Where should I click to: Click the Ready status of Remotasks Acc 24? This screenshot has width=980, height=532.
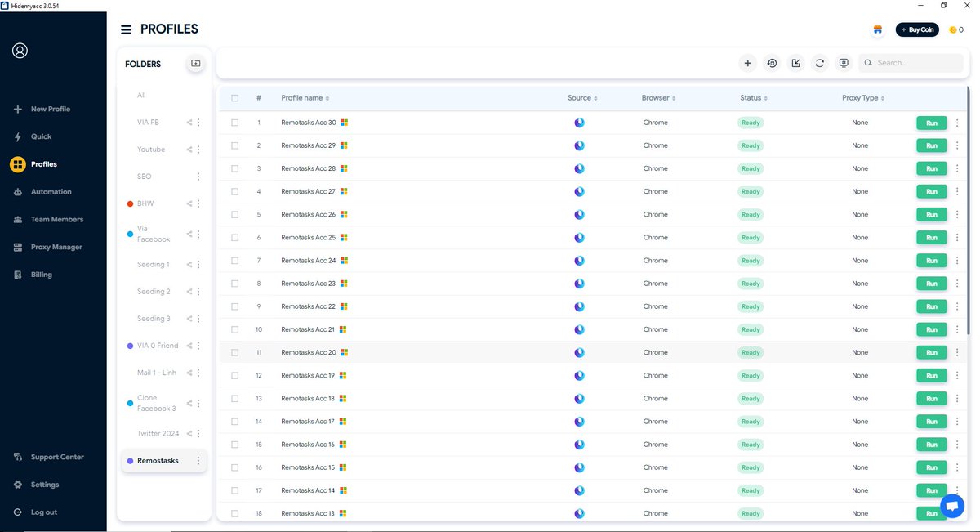pos(751,261)
